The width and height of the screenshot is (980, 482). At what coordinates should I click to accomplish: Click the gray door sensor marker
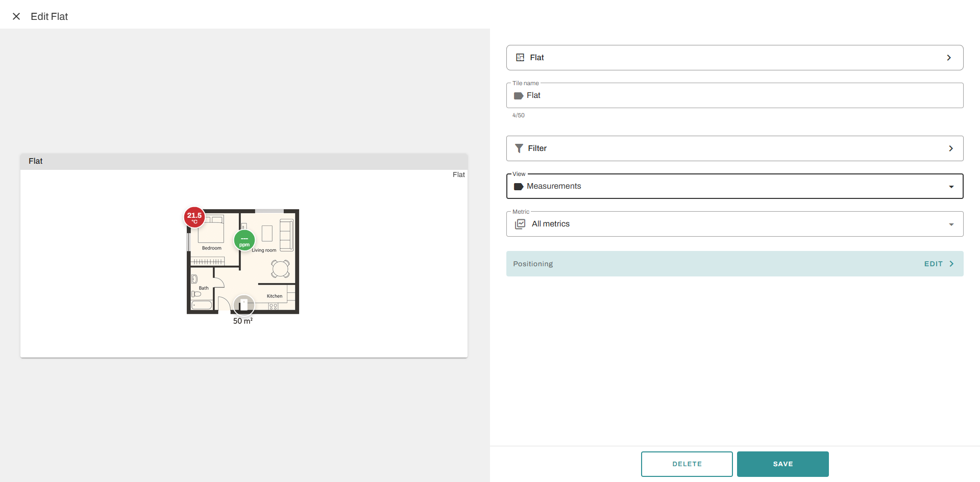coord(244,305)
